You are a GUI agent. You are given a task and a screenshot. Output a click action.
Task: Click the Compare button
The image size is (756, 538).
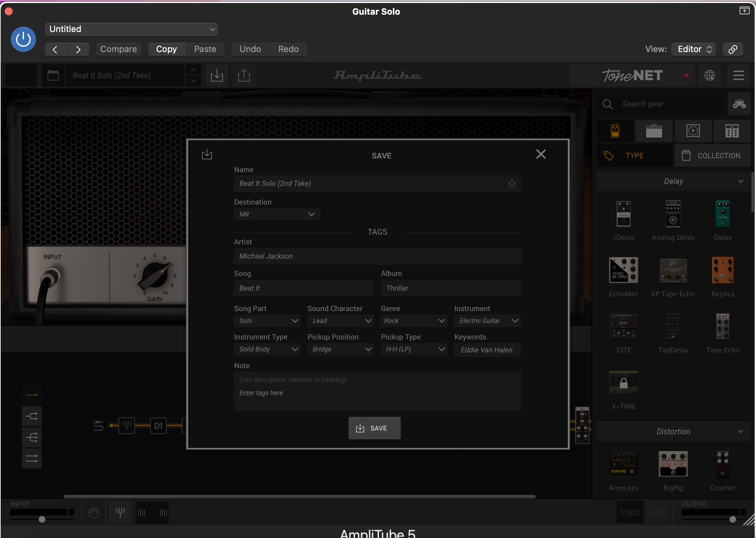[118, 49]
